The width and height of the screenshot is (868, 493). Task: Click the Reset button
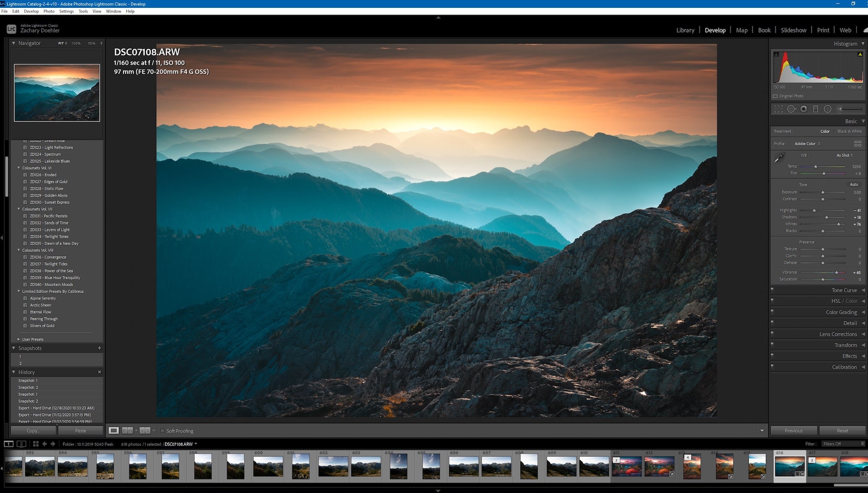point(842,431)
